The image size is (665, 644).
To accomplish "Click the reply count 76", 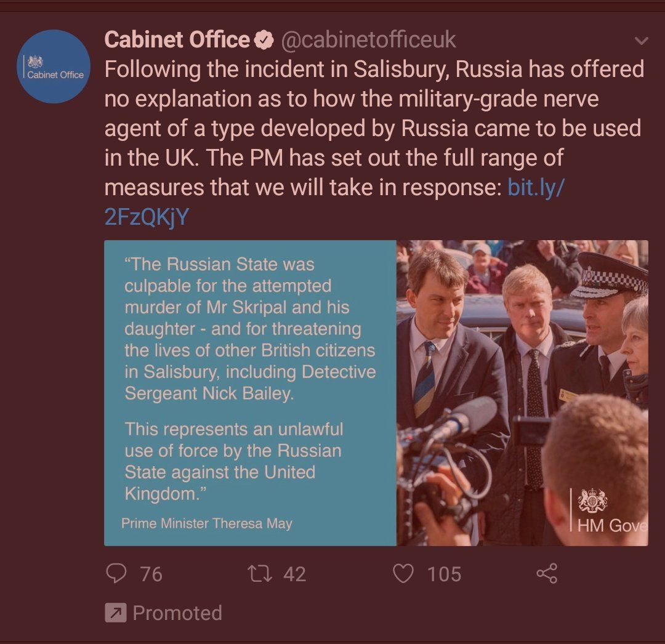I will pos(151,574).
